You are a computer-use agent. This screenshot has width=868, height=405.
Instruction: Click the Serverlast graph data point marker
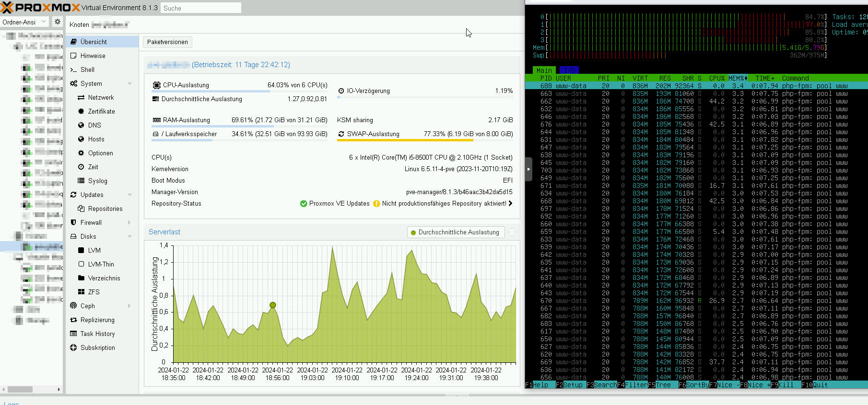coord(273,305)
